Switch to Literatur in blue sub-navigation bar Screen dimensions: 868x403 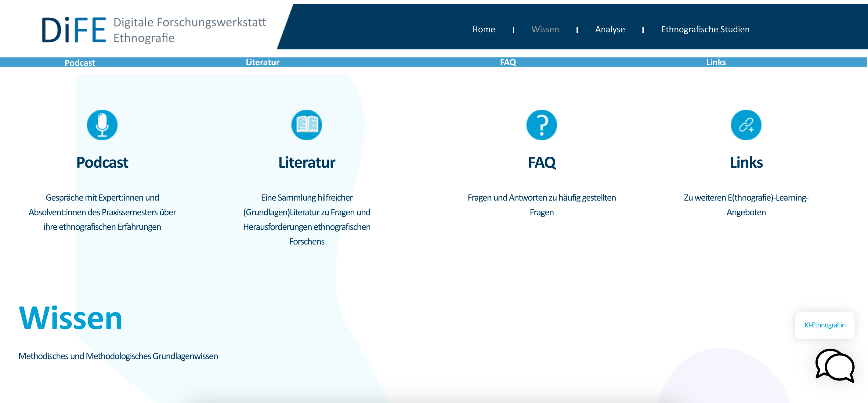tap(262, 62)
